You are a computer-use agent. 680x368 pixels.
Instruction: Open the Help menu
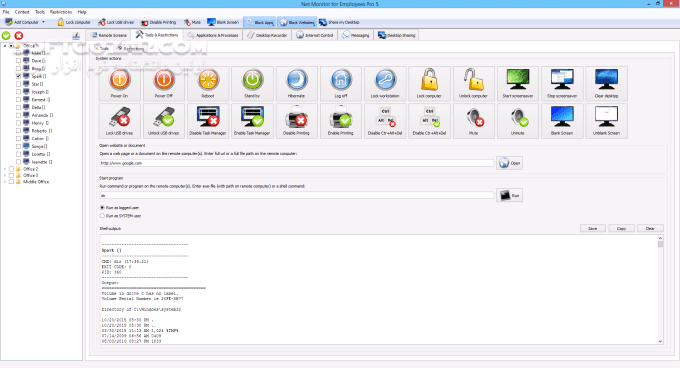[82, 12]
